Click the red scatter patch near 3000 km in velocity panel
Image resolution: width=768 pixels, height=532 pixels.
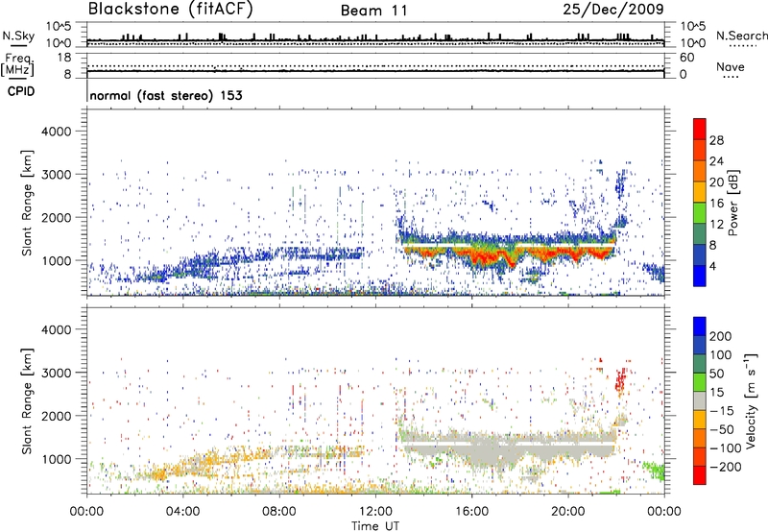click(x=620, y=378)
